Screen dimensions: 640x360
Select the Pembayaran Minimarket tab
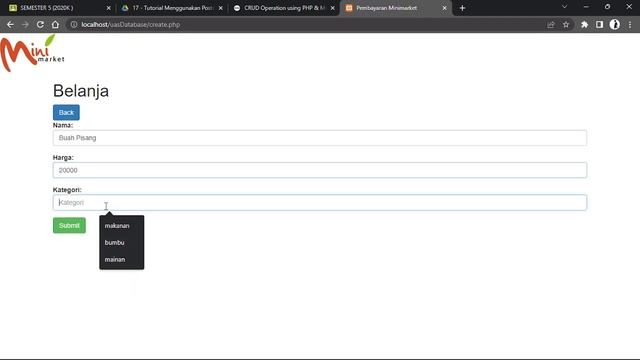point(395,8)
